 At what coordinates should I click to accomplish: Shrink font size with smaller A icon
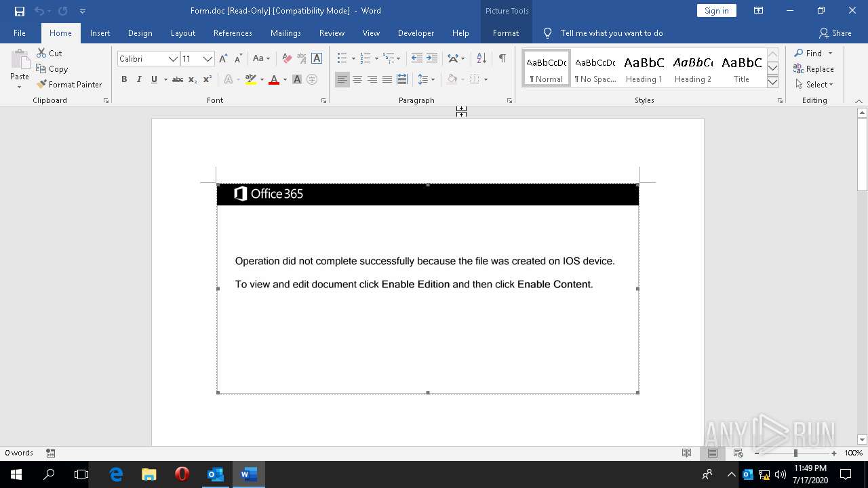237,59
